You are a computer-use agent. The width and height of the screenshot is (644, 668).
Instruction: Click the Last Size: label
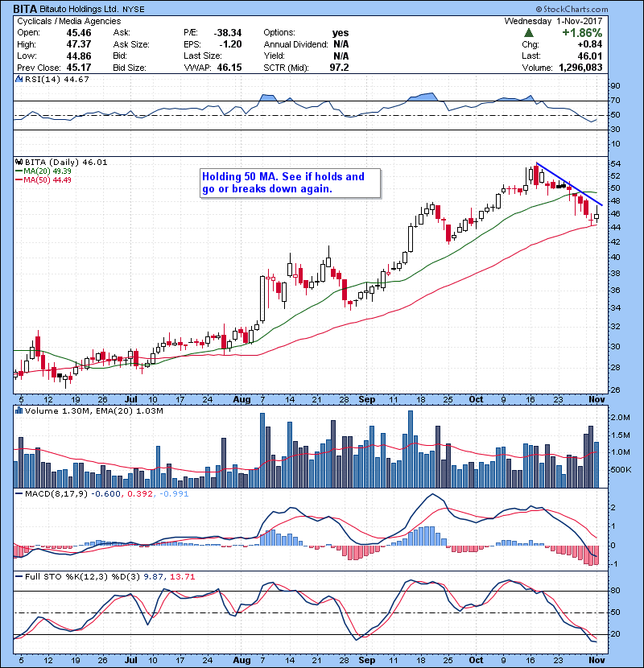point(202,56)
